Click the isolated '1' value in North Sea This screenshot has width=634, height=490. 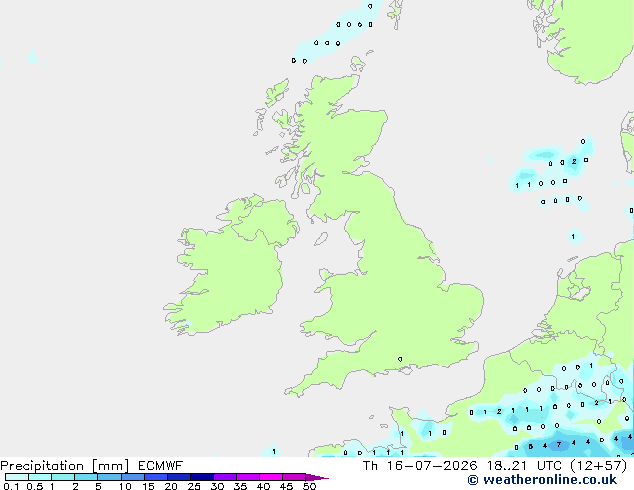point(573,237)
